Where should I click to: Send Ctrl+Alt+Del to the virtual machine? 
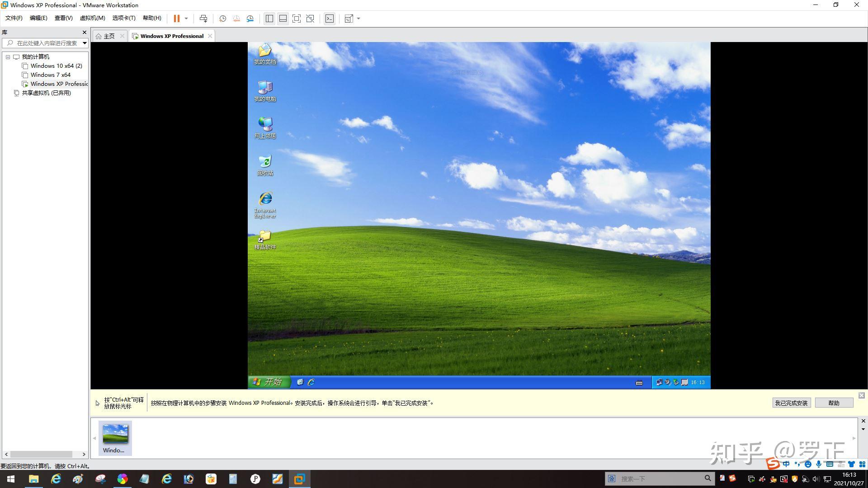click(x=203, y=19)
